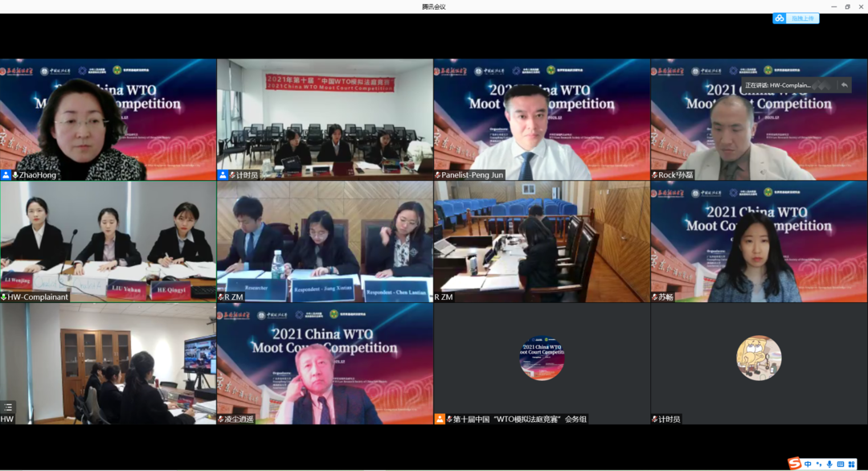Restore down the 腾讯会议 window
Viewport: 868px width, 471px height.
pyautogui.click(x=847, y=6)
